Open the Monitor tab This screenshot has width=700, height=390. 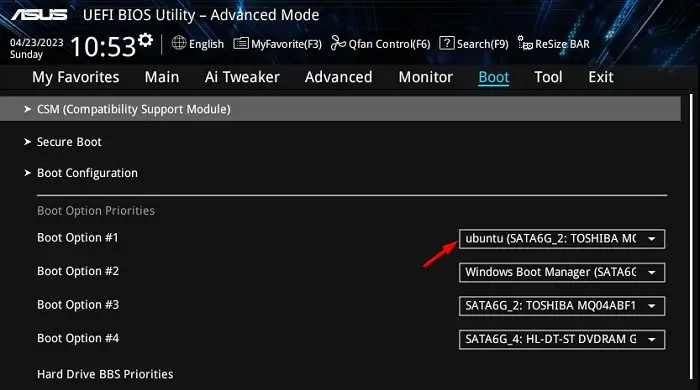tap(425, 77)
